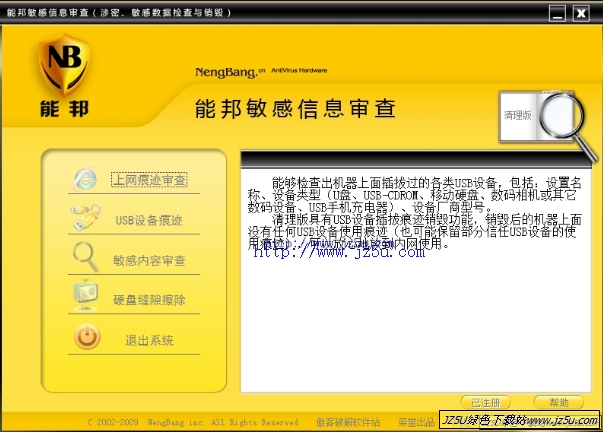Open 上网痕迹审查 menu item
Image resolution: width=603 pixels, height=432 pixels.
[x=149, y=180]
